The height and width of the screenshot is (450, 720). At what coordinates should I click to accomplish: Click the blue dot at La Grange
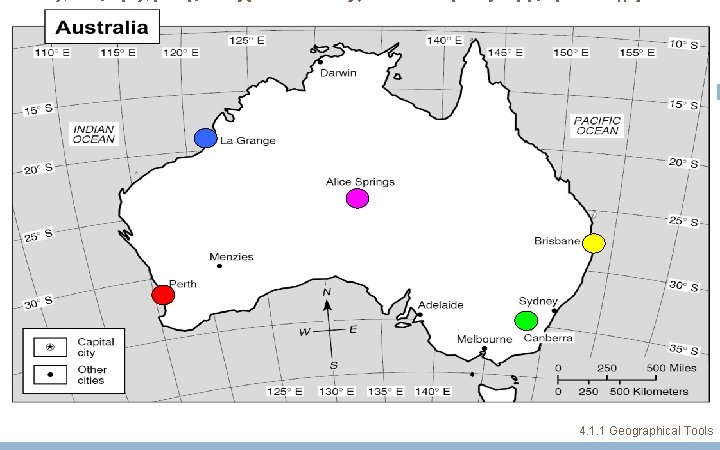(x=205, y=138)
